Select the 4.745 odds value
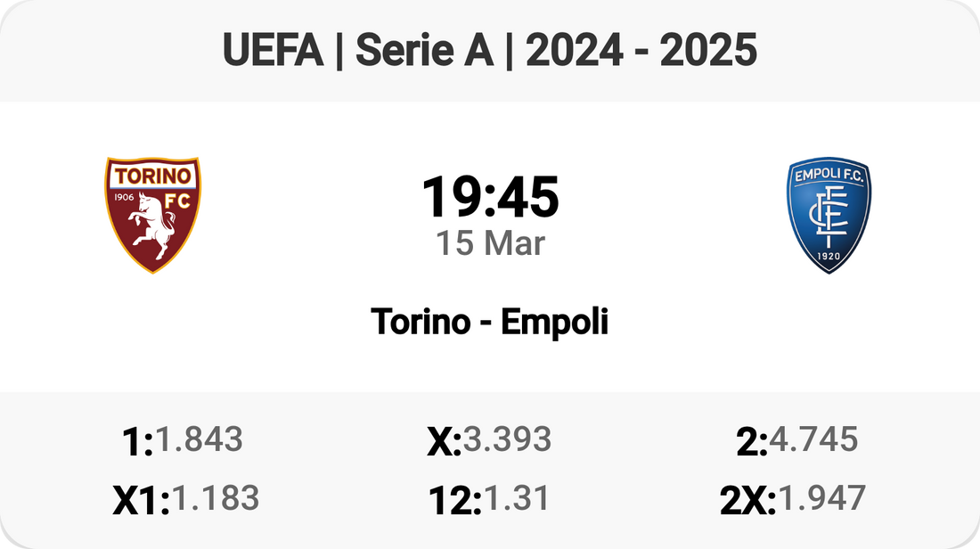980x549 pixels. pos(814,438)
